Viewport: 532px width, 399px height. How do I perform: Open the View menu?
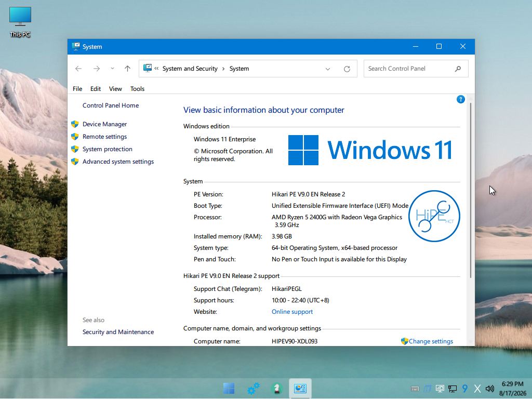pos(115,88)
